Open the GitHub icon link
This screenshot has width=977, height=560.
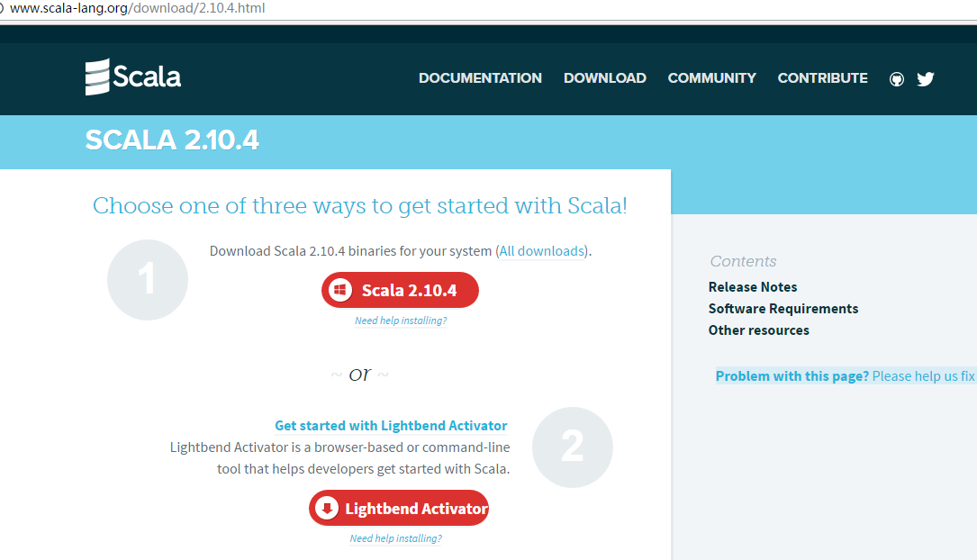point(897,79)
